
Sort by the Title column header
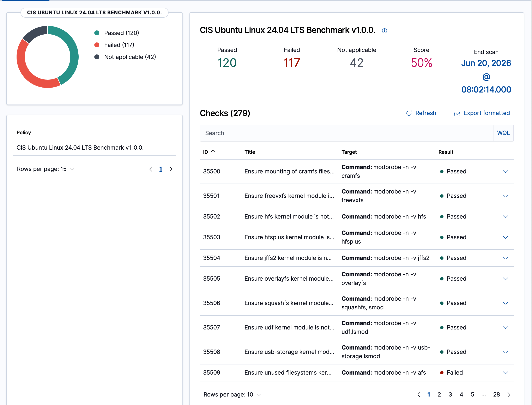pos(250,152)
